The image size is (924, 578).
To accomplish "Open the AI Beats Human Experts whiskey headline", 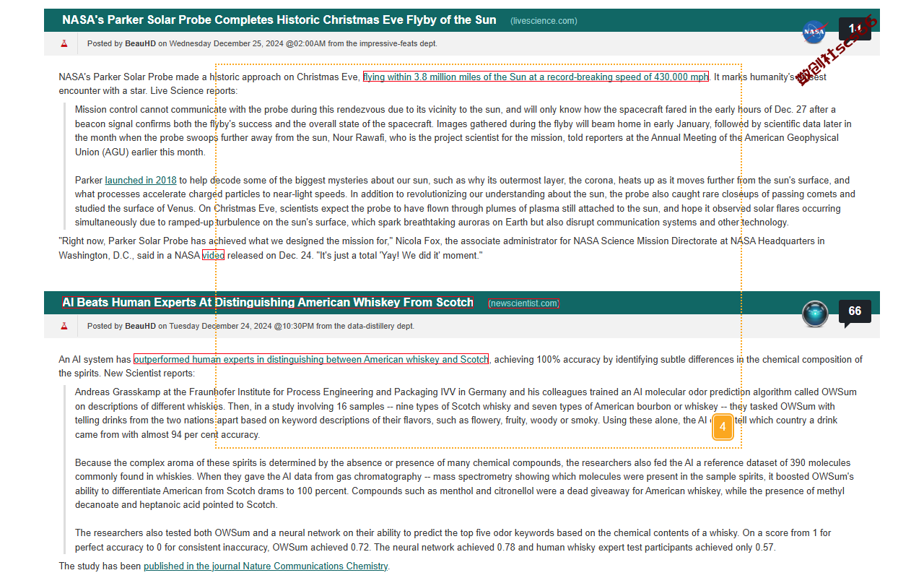I will 268,303.
